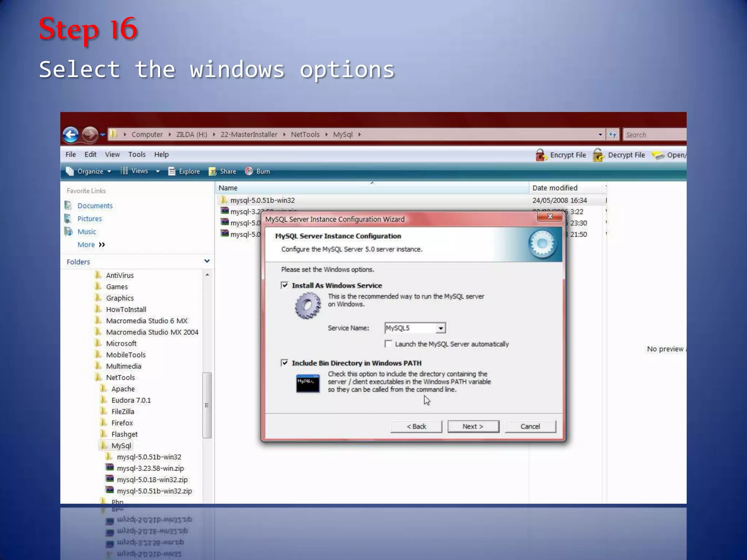Click the Organize toolbar icon
The image size is (747, 560).
coord(70,171)
